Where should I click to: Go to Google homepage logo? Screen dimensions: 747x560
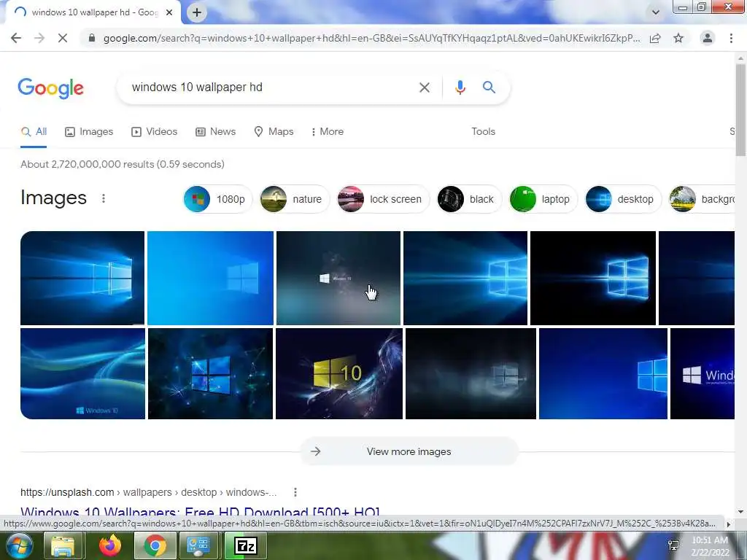pyautogui.click(x=51, y=88)
